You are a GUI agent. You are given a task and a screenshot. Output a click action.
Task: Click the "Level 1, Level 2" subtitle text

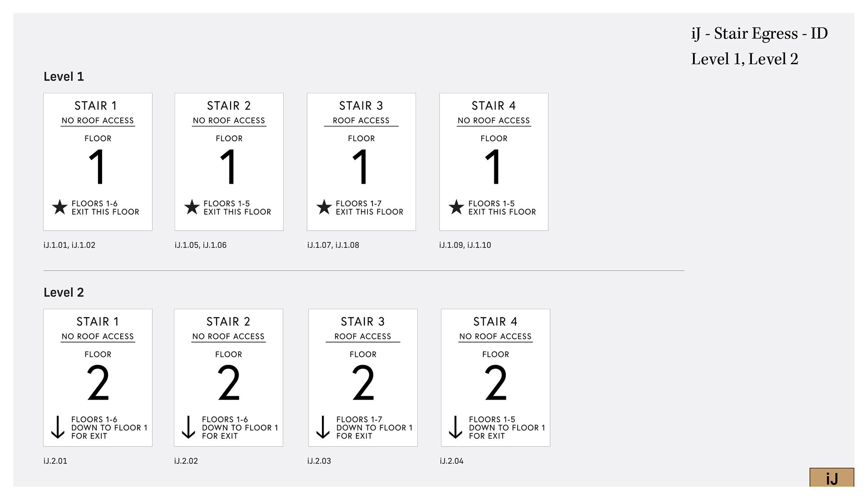(x=745, y=59)
